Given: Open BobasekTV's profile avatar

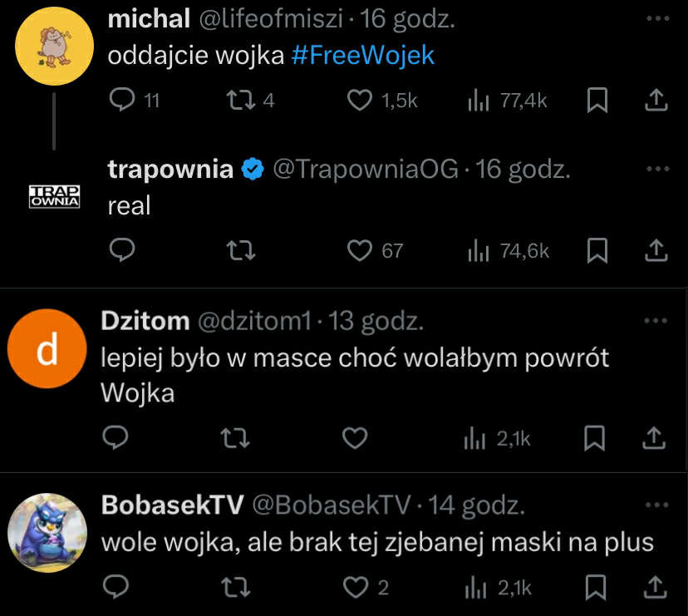Looking at the screenshot, I should point(47,533).
